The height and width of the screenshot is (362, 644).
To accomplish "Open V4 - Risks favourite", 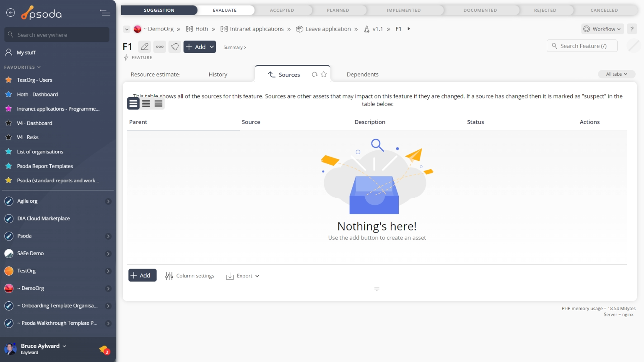I will click(x=28, y=137).
